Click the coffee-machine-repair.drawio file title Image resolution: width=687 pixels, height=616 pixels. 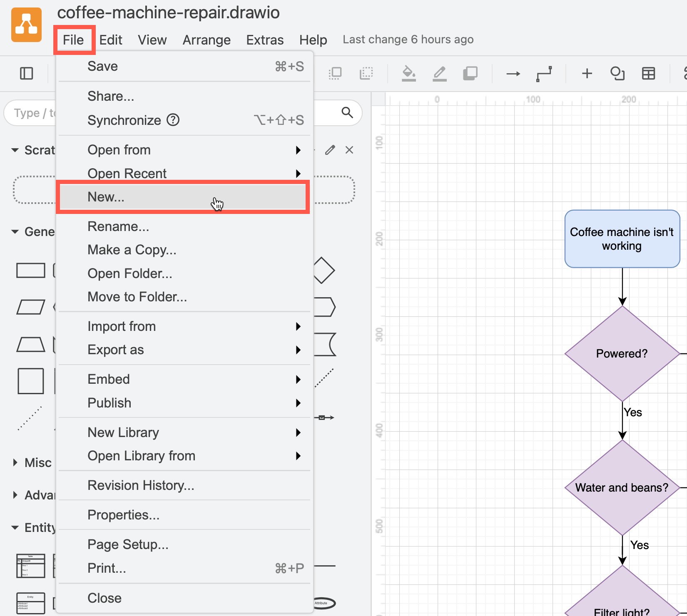click(168, 13)
